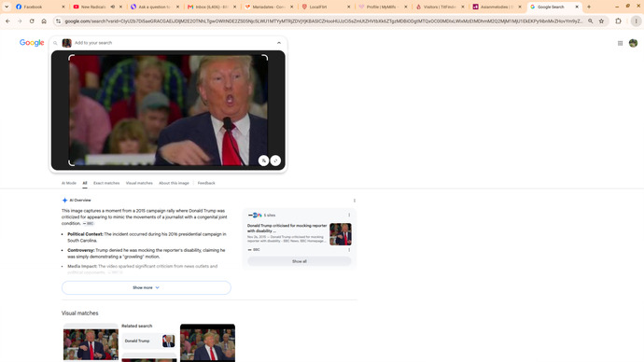644x362 pixels.
Task: Click the 'Controversy:' bullet text
Action: tap(147, 253)
